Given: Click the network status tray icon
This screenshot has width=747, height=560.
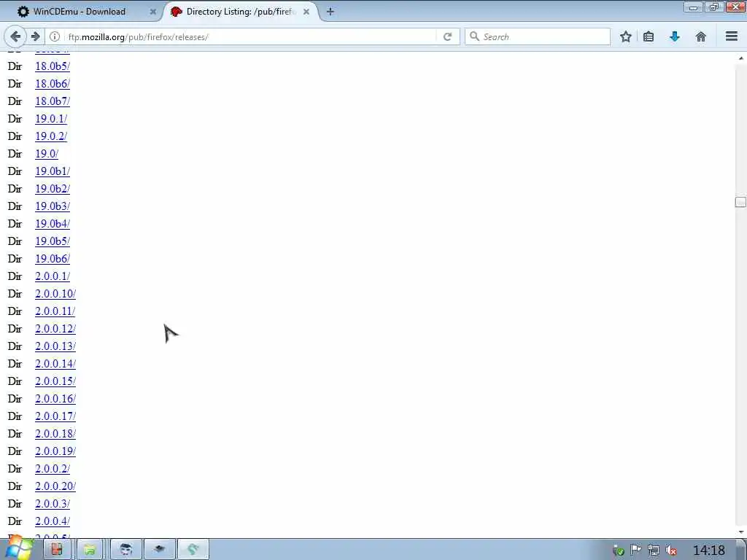Looking at the screenshot, I should point(653,551).
